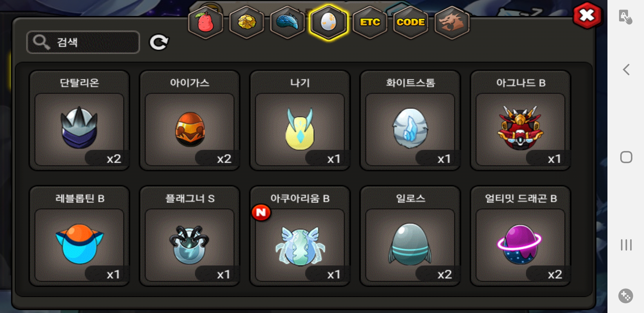
Task: Select the 플래그너 S egg
Action: tap(189, 236)
